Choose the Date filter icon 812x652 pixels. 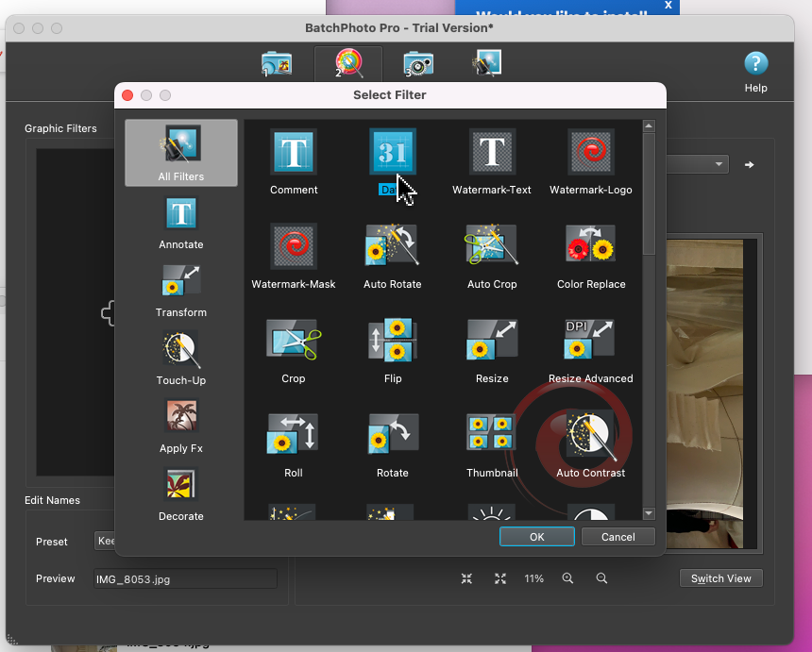coord(393,152)
